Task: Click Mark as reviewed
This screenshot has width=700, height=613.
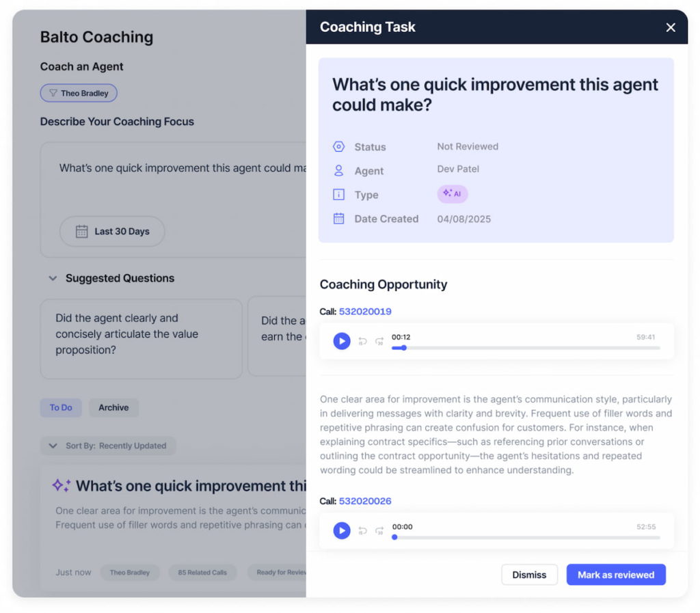Action: click(x=616, y=575)
